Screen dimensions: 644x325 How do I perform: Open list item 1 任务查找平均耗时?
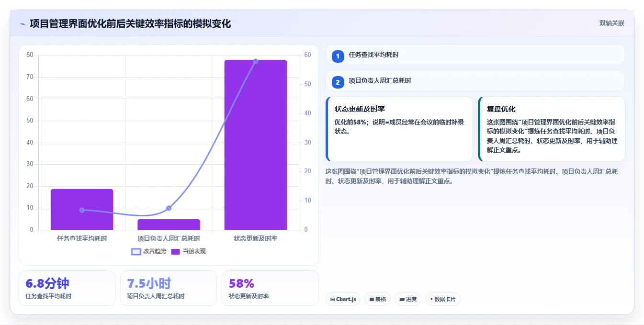coord(475,55)
